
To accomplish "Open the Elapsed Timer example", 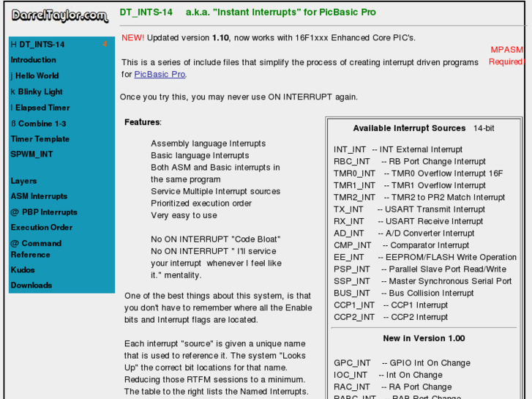I will [x=42, y=108].
